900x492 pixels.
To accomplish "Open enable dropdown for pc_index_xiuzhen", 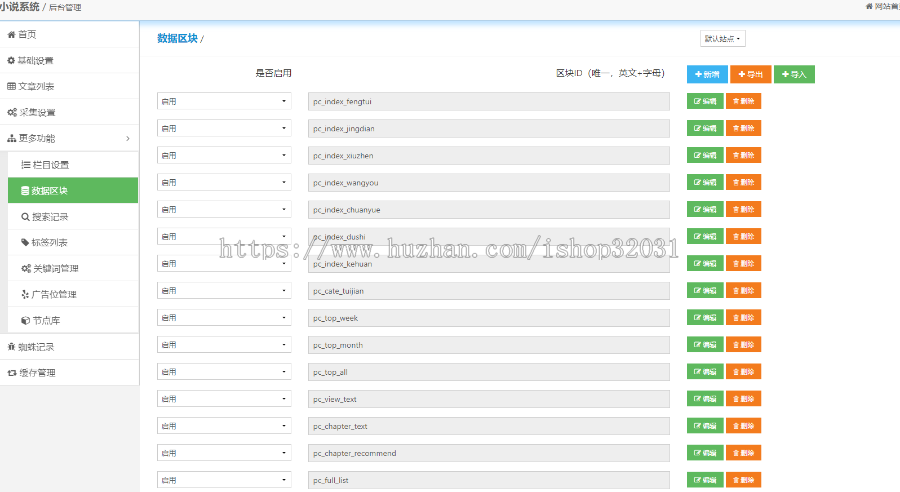I will (224, 155).
